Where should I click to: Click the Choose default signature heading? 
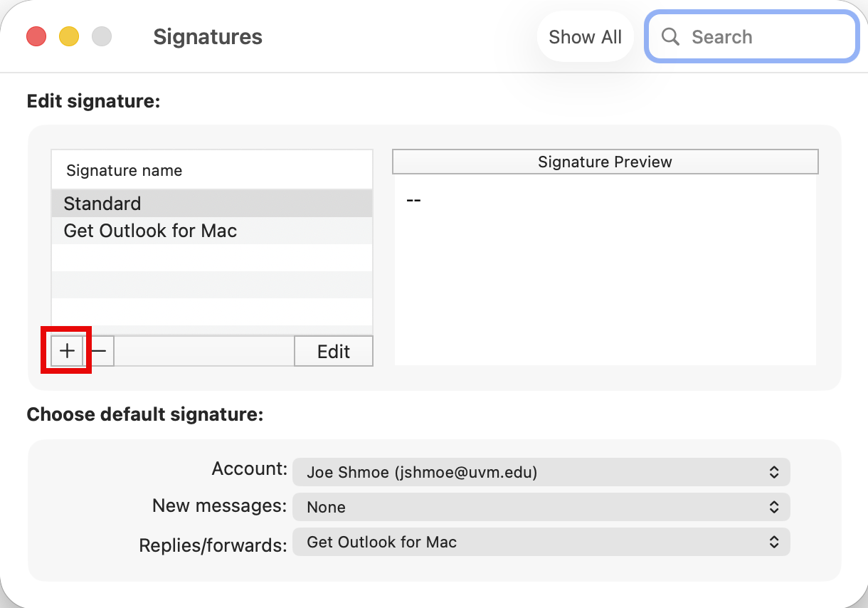pos(145,414)
